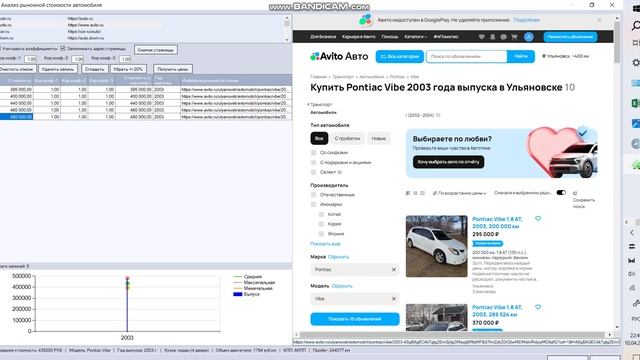Toggle the Сначала в выбранном радиусе switch
The width and height of the screenshot is (640, 360).
pyautogui.click(x=561, y=193)
